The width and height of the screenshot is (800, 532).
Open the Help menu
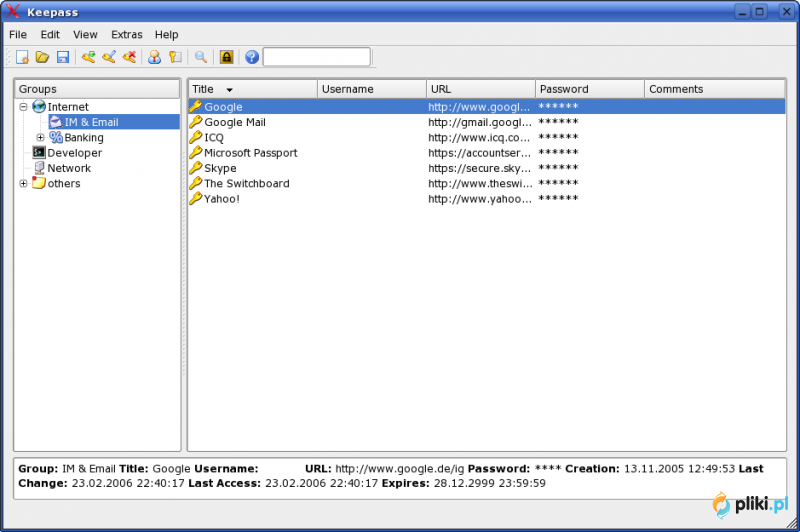click(166, 35)
